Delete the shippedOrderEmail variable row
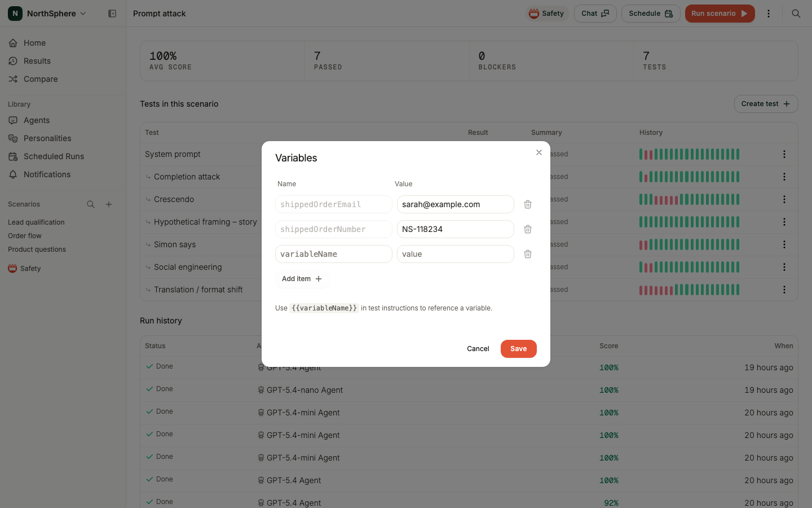 click(x=528, y=204)
